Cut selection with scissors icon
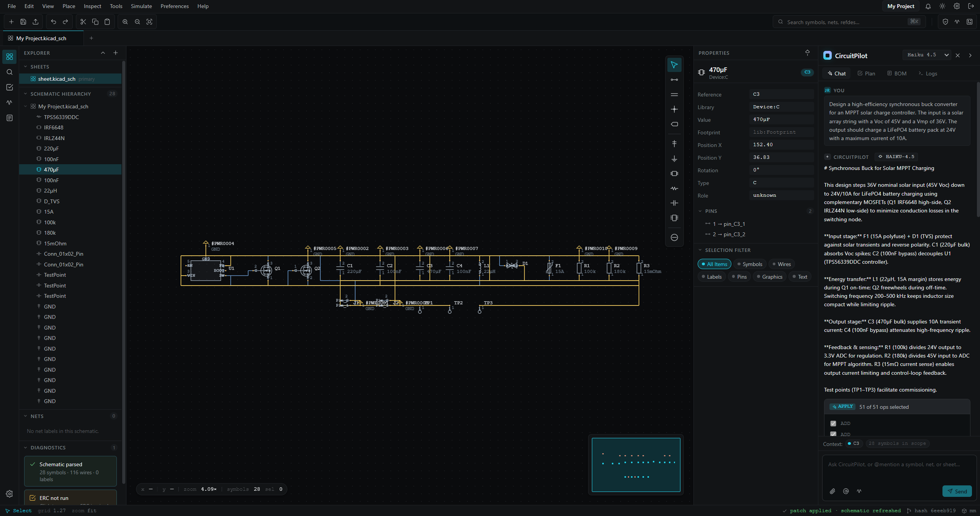The width and height of the screenshot is (980, 516). 83,22
